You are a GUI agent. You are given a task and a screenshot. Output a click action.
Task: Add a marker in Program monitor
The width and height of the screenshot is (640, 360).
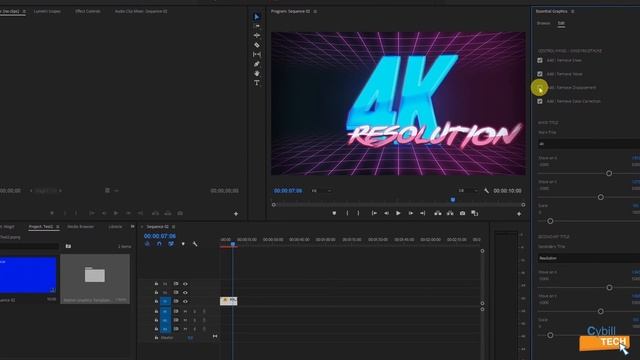tap(334, 213)
